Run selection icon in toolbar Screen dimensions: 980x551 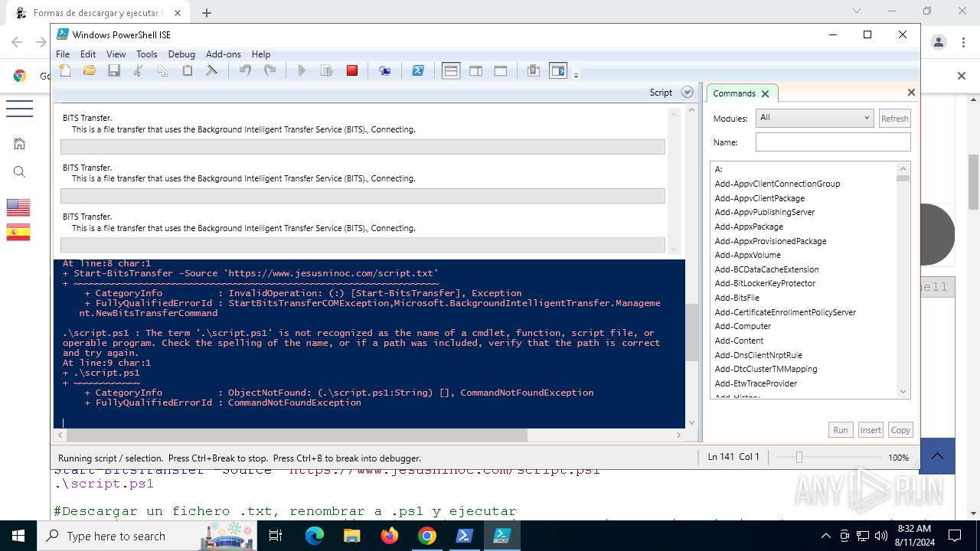pos(327,71)
